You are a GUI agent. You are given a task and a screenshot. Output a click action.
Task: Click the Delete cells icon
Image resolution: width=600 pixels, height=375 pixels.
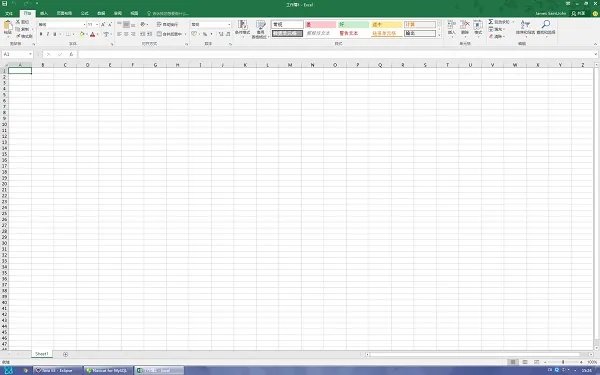click(465, 25)
